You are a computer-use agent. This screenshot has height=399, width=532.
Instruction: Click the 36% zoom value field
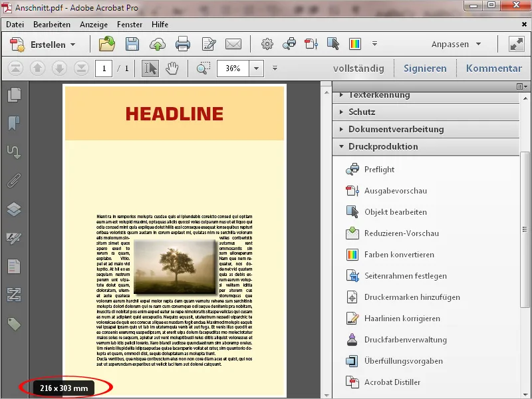[x=233, y=68]
